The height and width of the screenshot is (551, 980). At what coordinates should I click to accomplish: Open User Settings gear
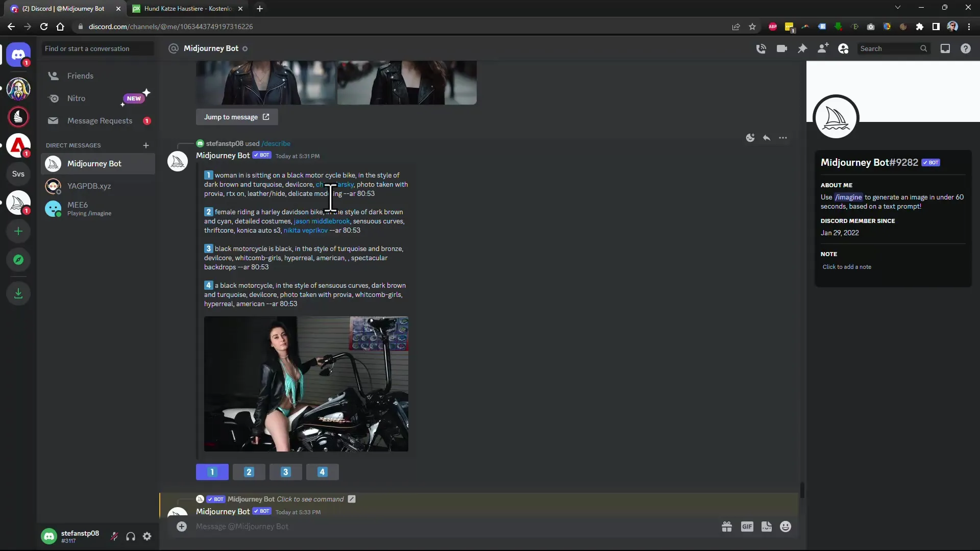147,536
